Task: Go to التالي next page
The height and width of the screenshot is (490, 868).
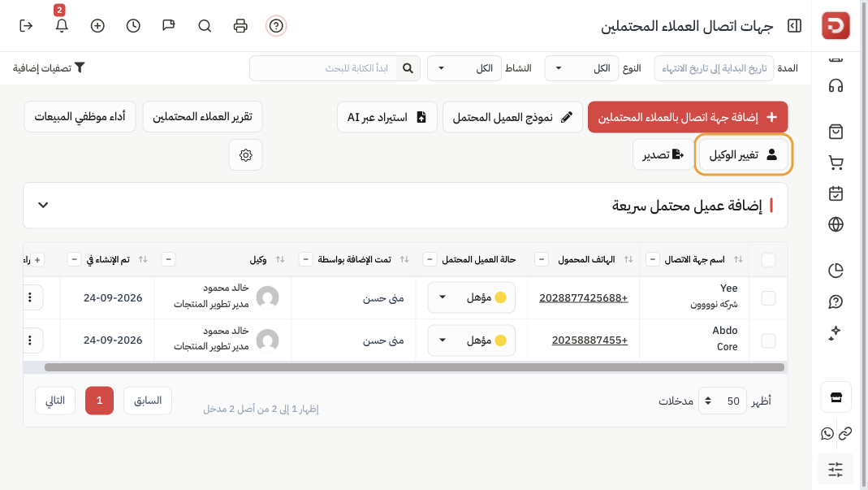Action: click(54, 400)
